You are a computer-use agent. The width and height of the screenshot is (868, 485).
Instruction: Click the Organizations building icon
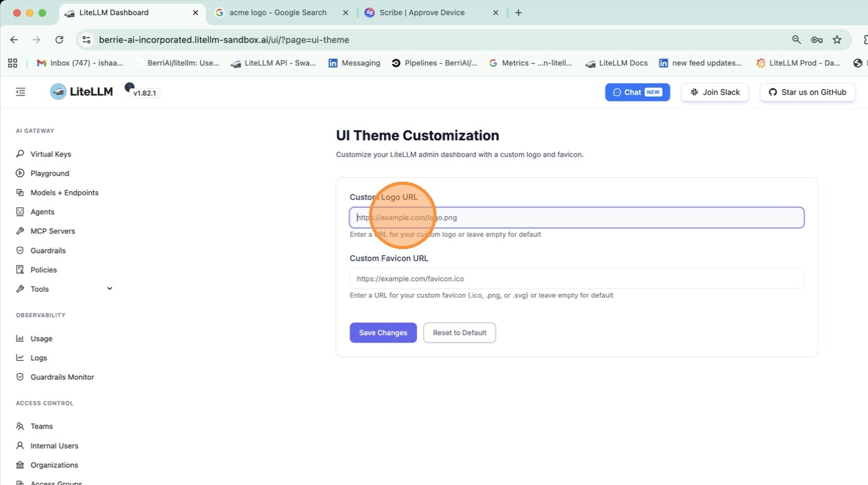[x=20, y=465]
